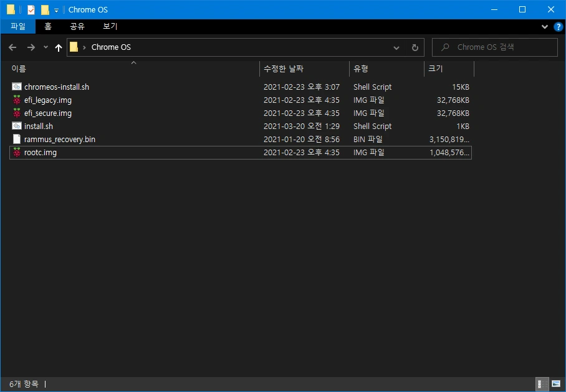Close the Chrome OS Explorer window

tap(551, 10)
